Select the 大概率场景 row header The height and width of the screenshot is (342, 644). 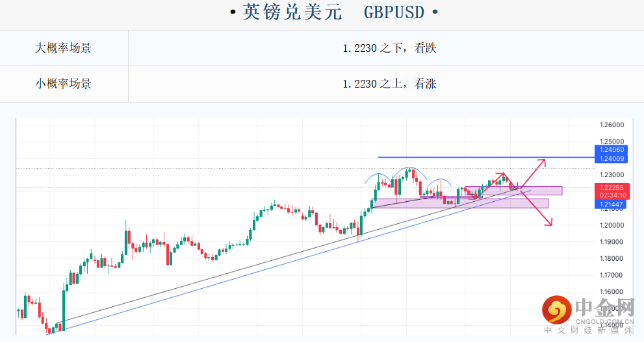64,47
